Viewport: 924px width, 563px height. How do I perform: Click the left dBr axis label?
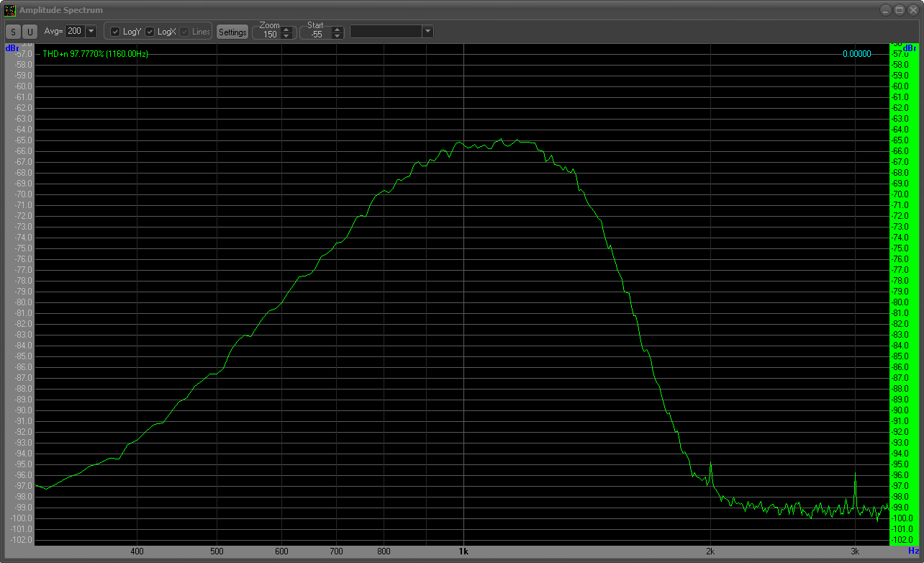(12, 48)
